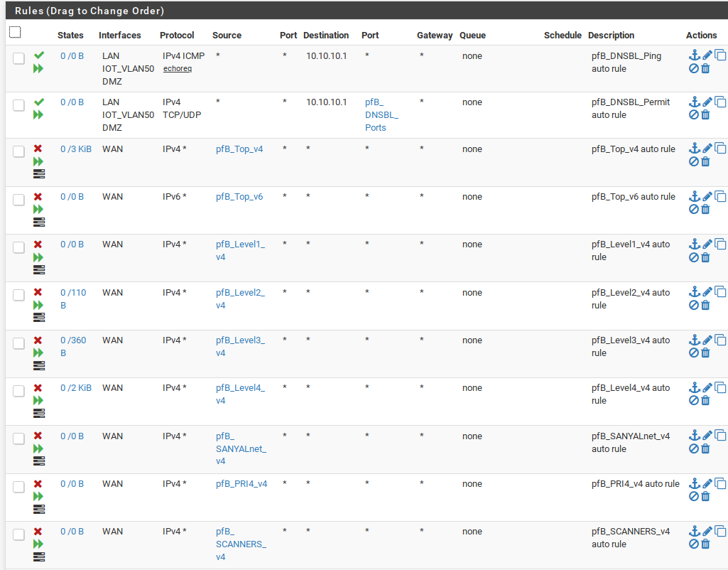728x570 pixels.
Task: Click the log icon under pfB_SCANNERS_v4 rule
Action: (39, 556)
